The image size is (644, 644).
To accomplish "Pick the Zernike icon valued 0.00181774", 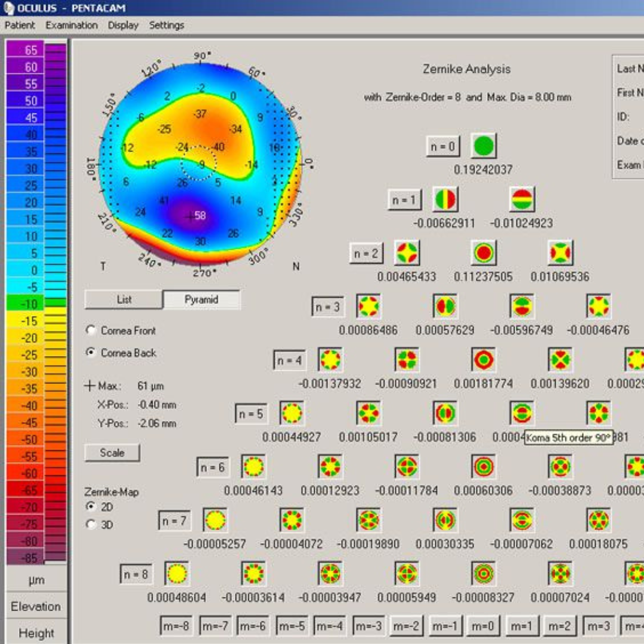I will pos(483,360).
